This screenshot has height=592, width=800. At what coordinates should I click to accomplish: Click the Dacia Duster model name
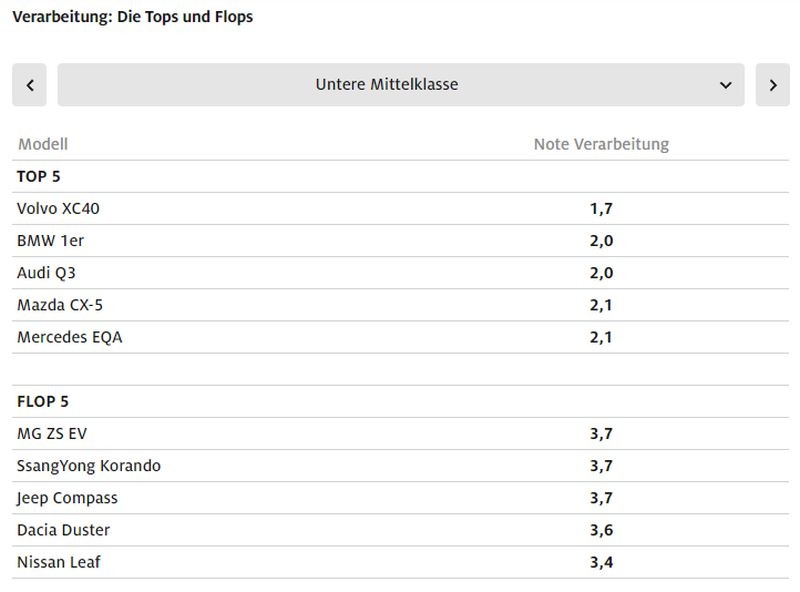pyautogui.click(x=63, y=530)
